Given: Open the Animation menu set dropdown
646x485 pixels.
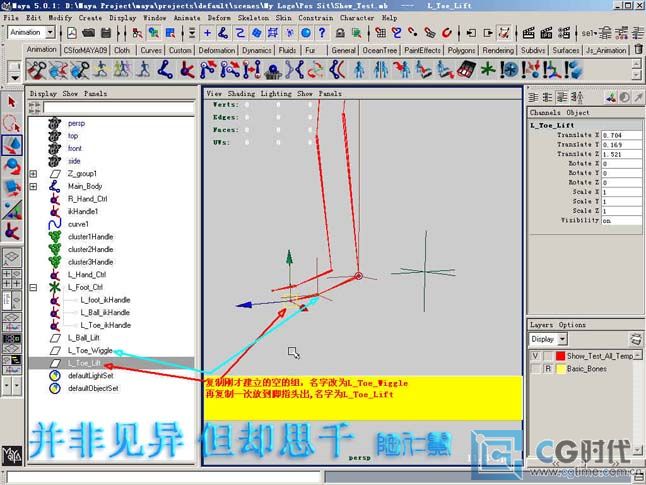Looking at the screenshot, I should (50, 32).
